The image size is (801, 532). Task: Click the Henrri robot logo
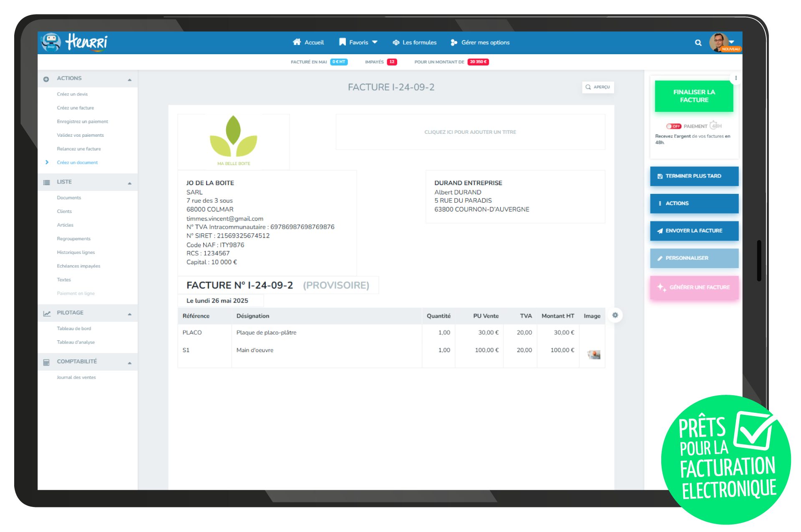click(x=51, y=43)
